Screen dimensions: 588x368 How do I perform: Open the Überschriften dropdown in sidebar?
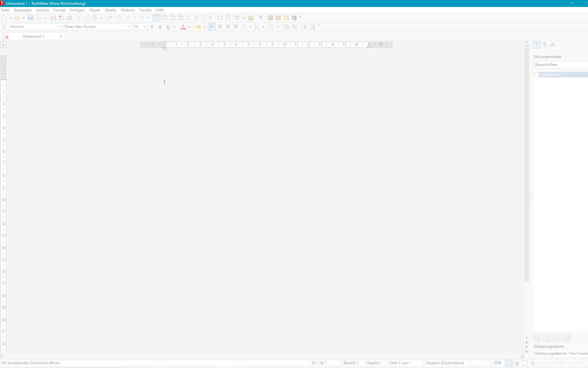tap(560, 65)
